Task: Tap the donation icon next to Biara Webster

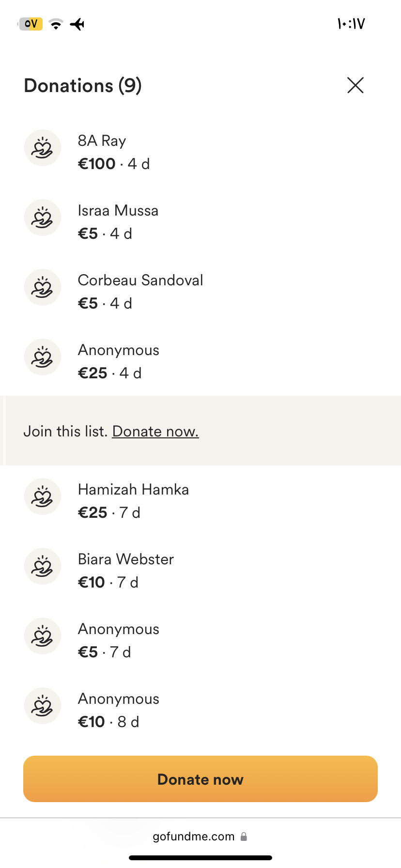Action: pyautogui.click(x=43, y=566)
